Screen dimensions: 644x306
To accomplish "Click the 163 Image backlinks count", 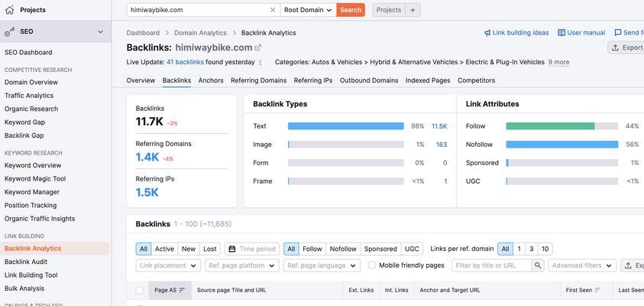I will [x=442, y=145].
